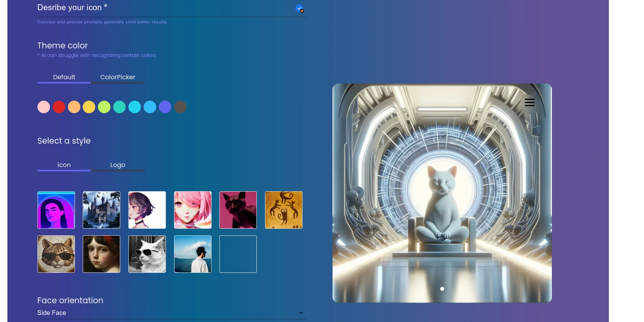
Task: Switch to the Logo style tab
Action: coord(118,165)
